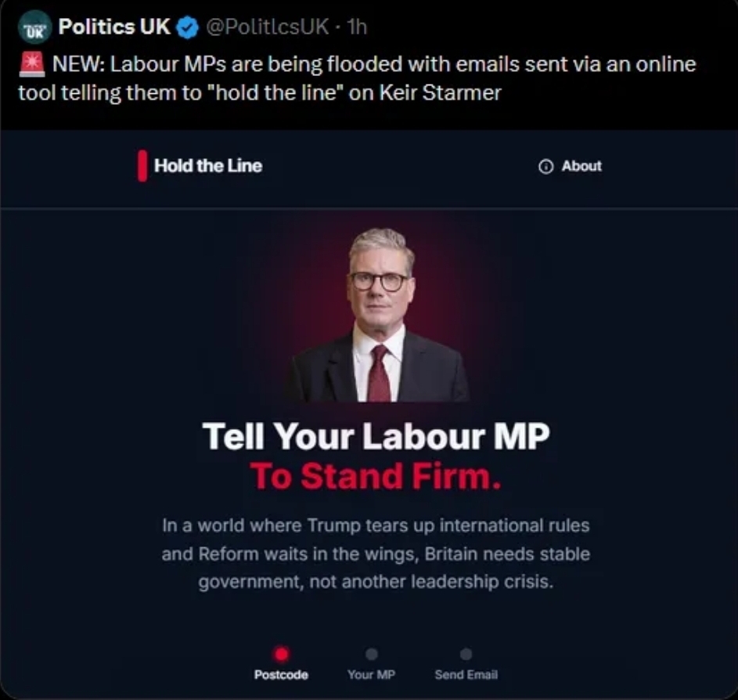Click the Hold the Line site title

pos(208,166)
